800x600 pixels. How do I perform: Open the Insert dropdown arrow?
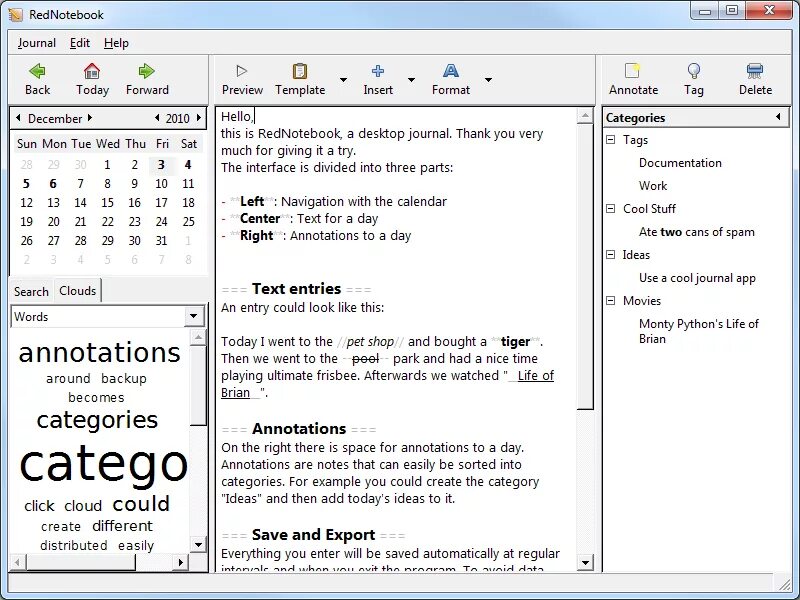click(411, 80)
